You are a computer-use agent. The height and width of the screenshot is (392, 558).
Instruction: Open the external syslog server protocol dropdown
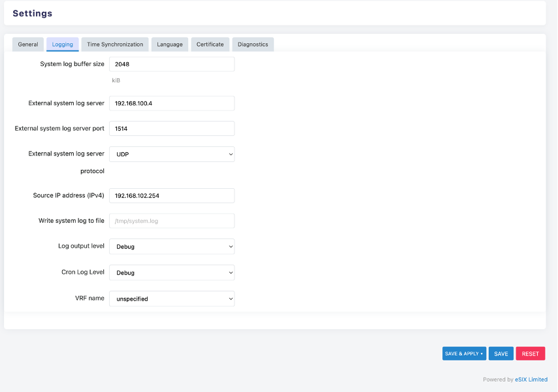coord(172,154)
